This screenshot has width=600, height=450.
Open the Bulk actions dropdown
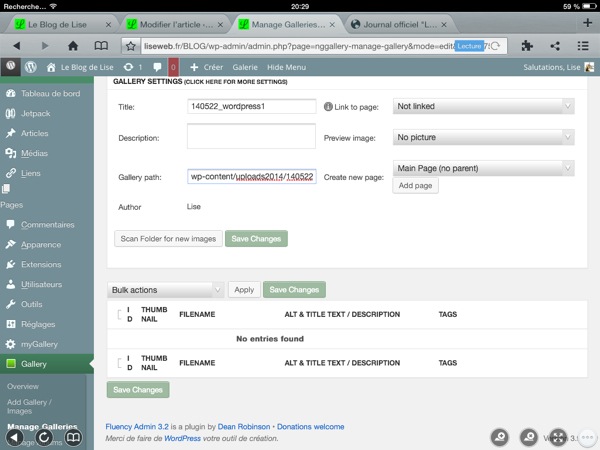165,290
